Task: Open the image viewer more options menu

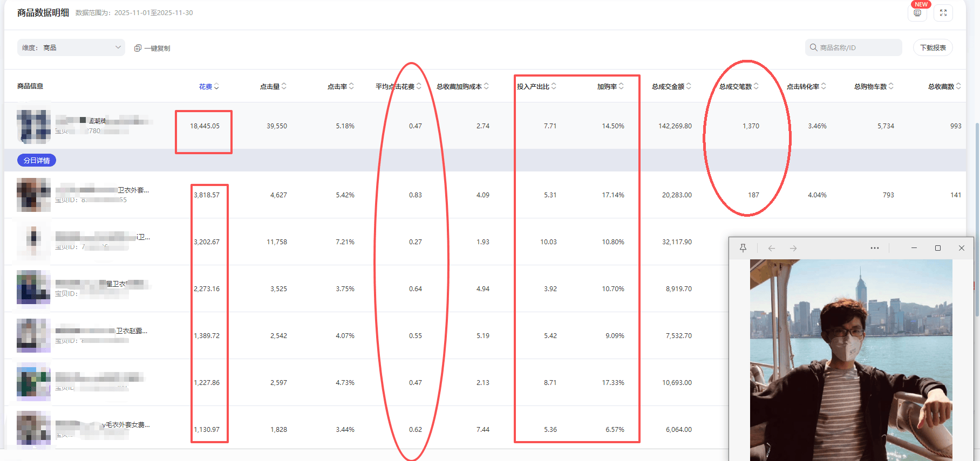Action: coord(875,248)
